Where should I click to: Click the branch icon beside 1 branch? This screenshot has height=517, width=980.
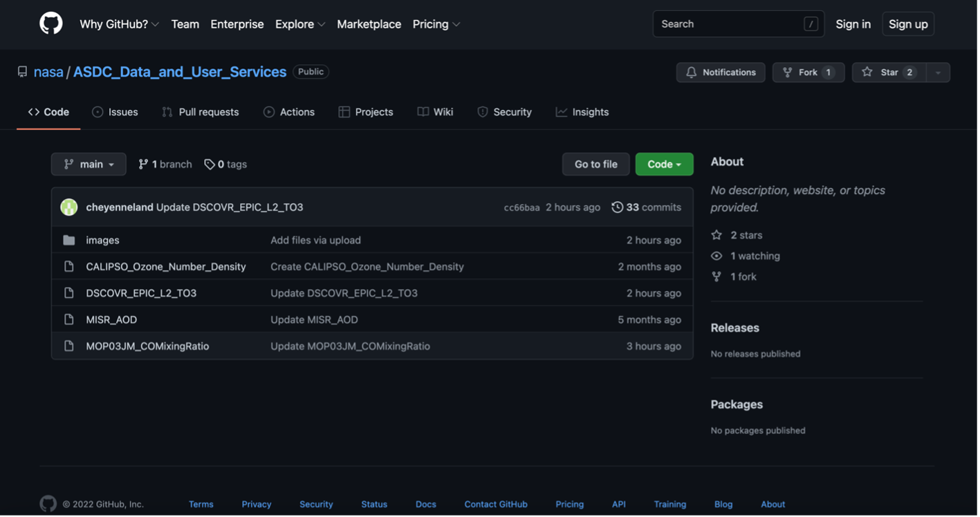tap(143, 164)
